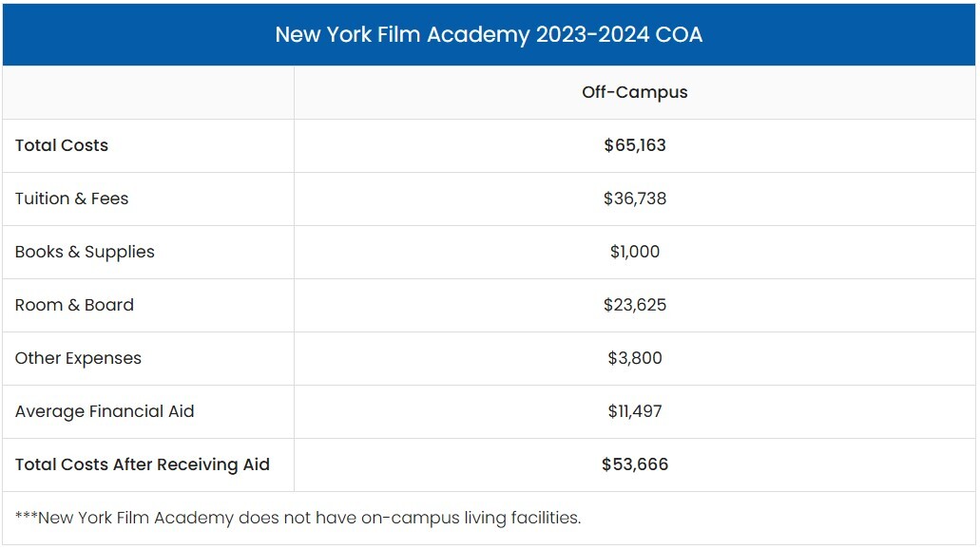Select the $53,666 final cost value
Viewport: 980px width, 549px height.
coord(635,464)
